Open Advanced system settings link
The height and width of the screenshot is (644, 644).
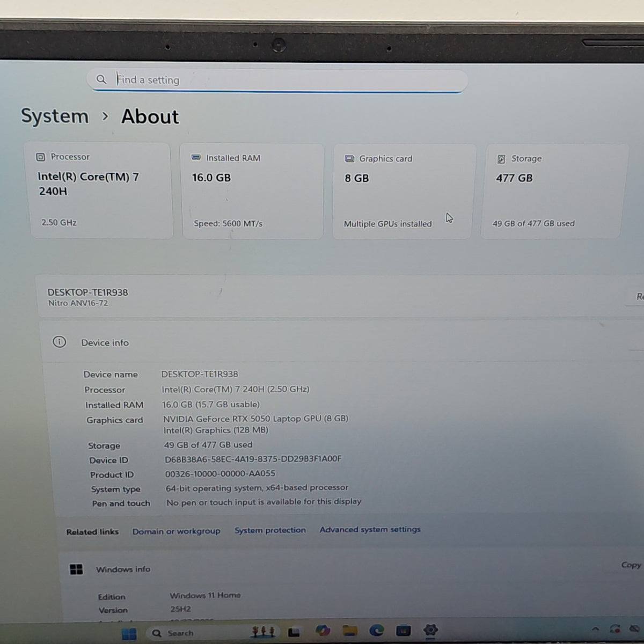370,529
